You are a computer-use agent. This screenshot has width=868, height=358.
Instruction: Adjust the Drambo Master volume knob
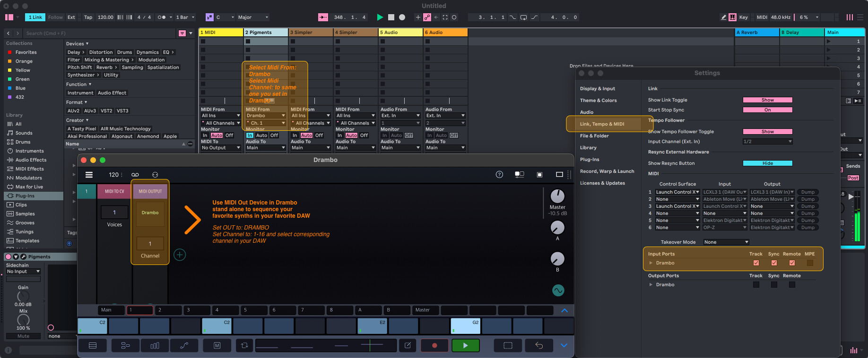pos(557,196)
